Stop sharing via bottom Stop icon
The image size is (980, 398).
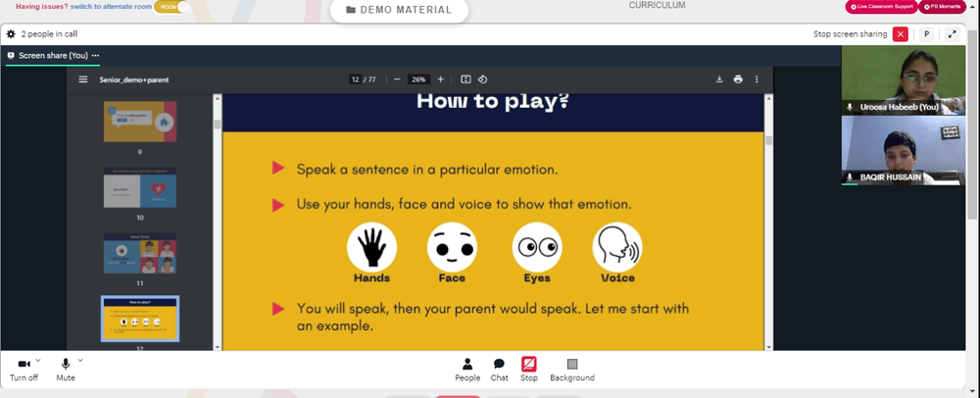529,365
